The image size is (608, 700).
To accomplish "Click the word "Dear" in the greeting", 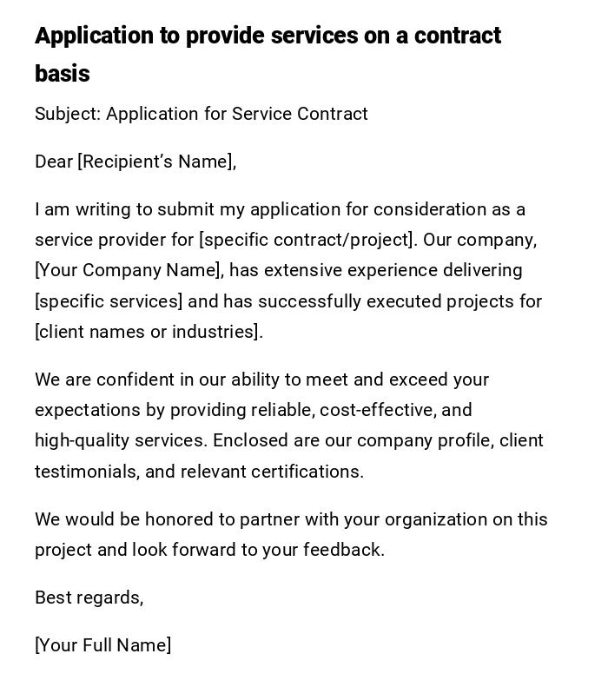I will click(54, 162).
